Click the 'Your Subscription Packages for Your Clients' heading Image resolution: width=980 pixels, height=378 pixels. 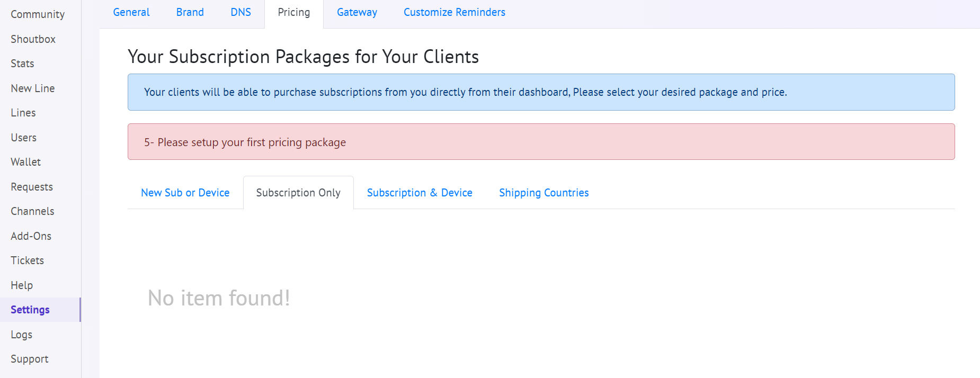pyautogui.click(x=303, y=57)
